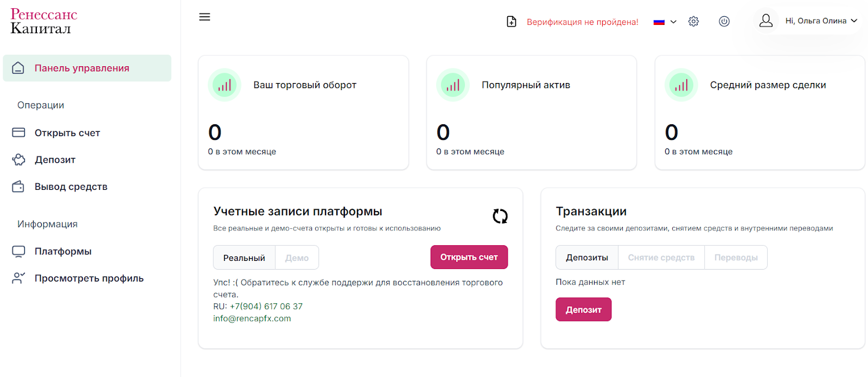
Task: Click the user avatar icon
Action: click(x=765, y=21)
